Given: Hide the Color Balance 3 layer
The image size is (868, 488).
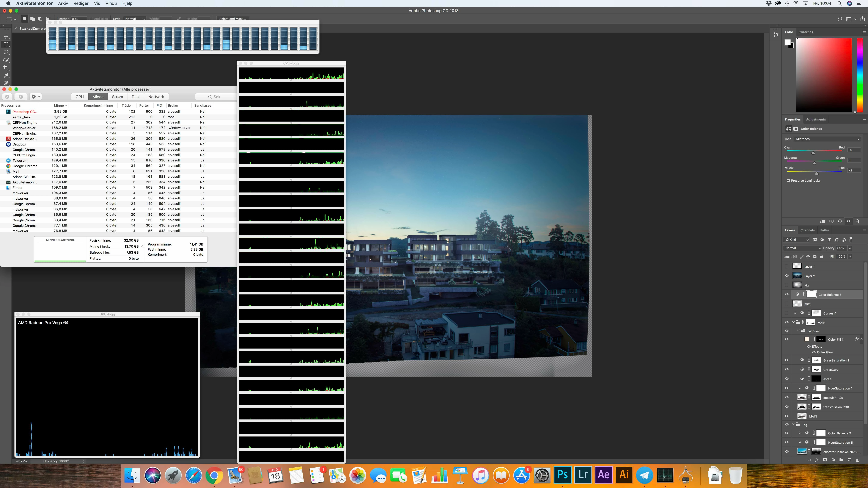Looking at the screenshot, I should (787, 294).
